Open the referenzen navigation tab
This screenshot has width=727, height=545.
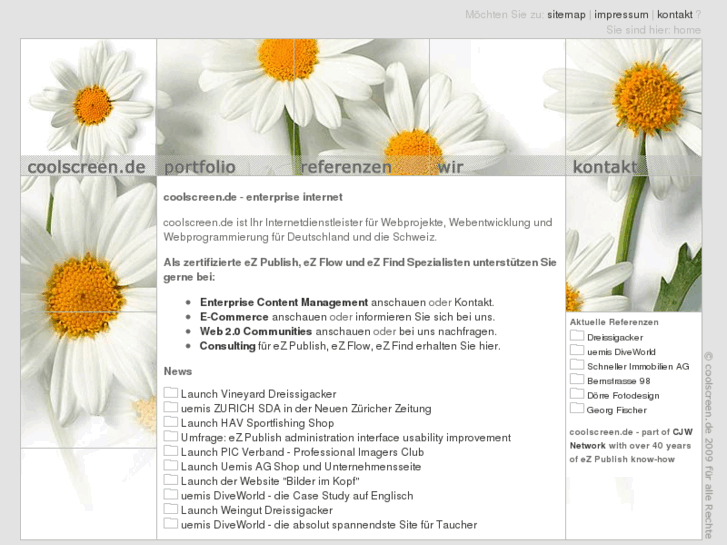pos(346,167)
